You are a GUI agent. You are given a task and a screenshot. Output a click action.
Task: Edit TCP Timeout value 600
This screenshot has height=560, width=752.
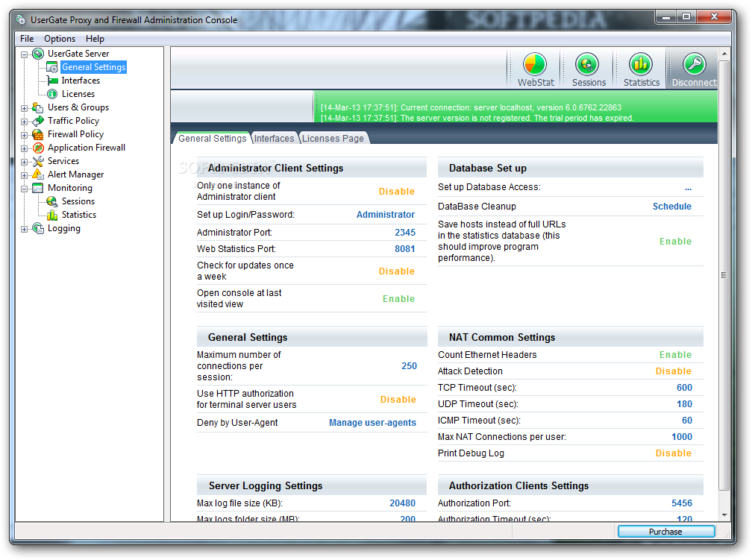(x=684, y=388)
